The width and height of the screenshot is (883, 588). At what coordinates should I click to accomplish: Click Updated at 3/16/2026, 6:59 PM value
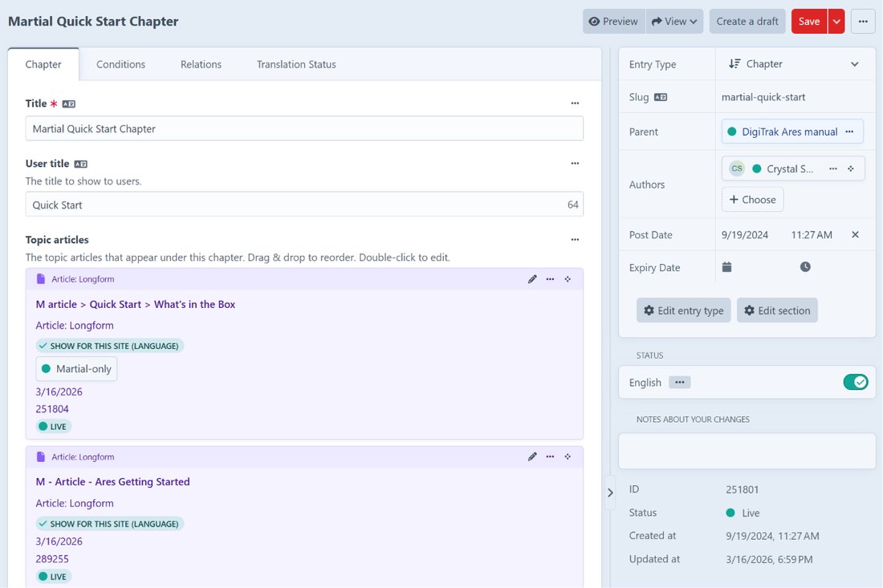click(x=769, y=559)
